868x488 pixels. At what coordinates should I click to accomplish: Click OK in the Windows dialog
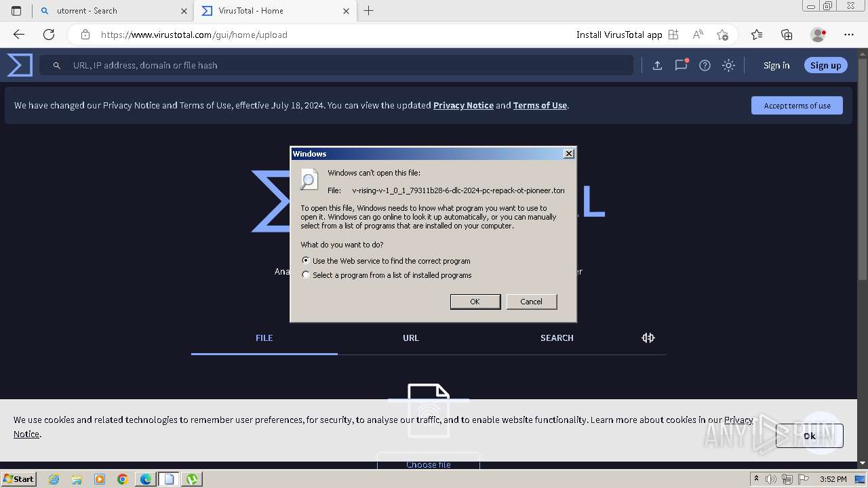(x=475, y=302)
